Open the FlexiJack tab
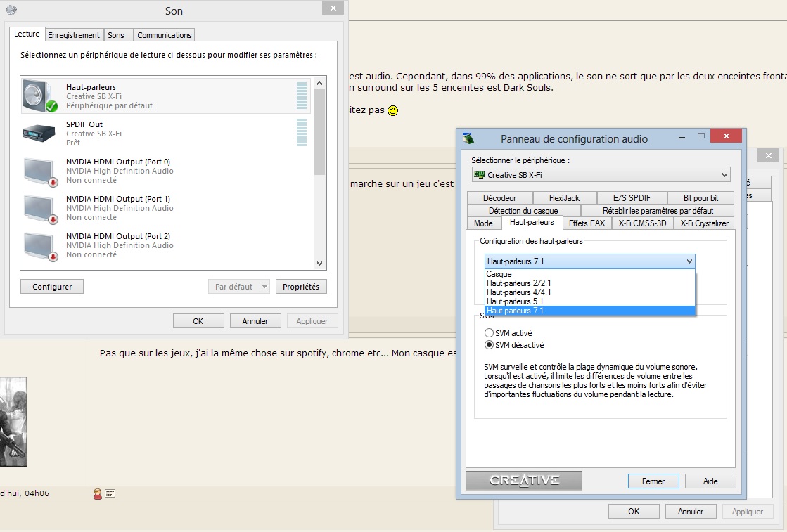787x532 pixels. [565, 198]
